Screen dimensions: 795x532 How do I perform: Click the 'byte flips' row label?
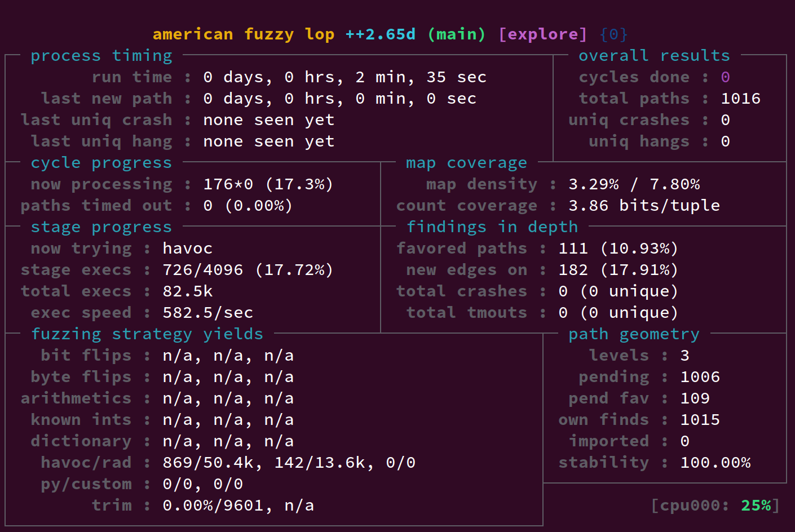[x=81, y=377]
